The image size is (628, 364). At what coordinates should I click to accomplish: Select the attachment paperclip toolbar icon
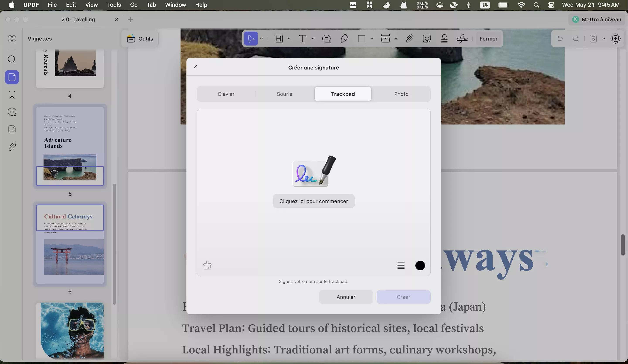(410, 39)
